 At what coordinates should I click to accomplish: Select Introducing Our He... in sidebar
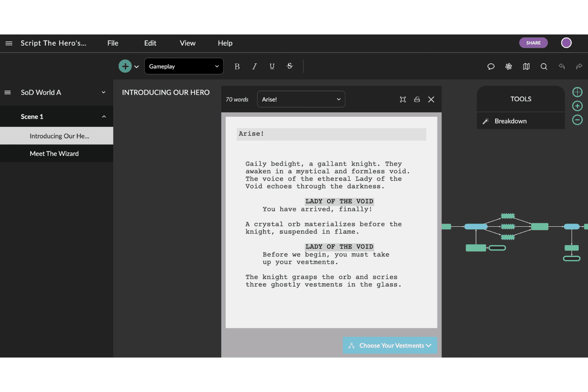(56, 136)
